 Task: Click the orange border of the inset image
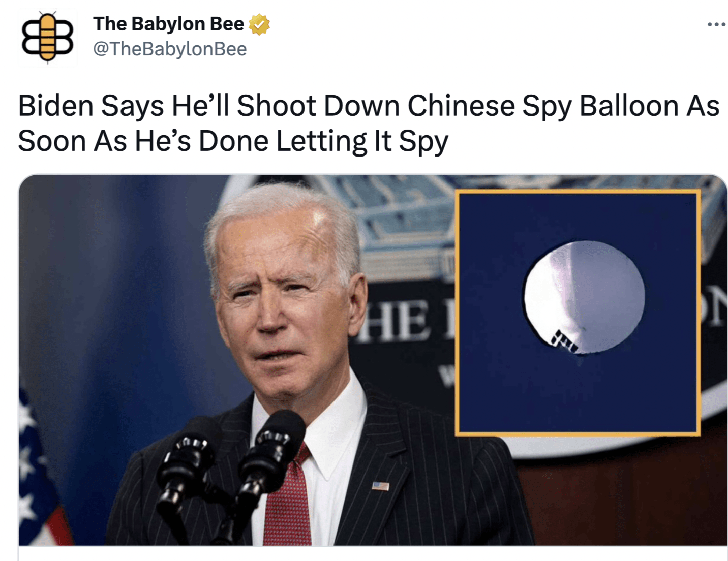click(578, 192)
